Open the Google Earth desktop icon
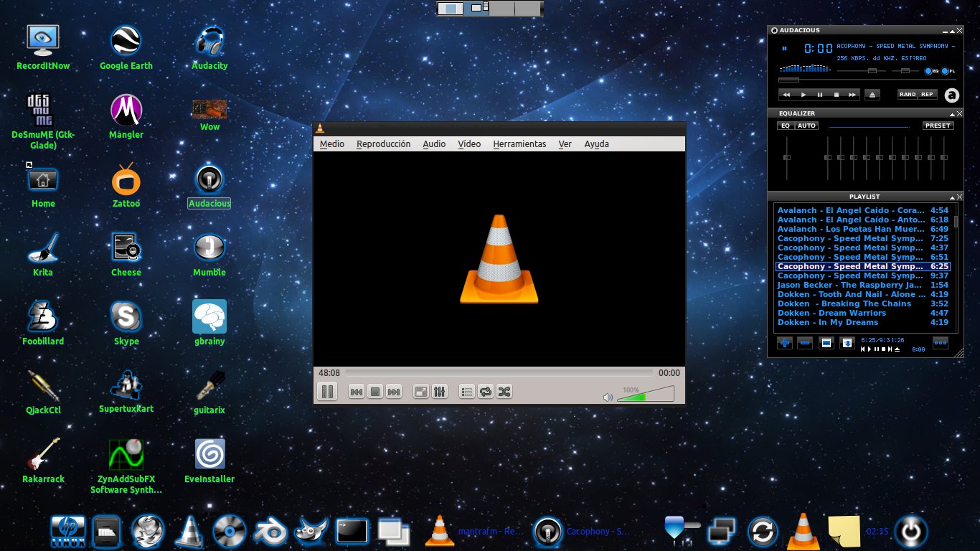The width and height of the screenshot is (980, 551). click(x=126, y=47)
